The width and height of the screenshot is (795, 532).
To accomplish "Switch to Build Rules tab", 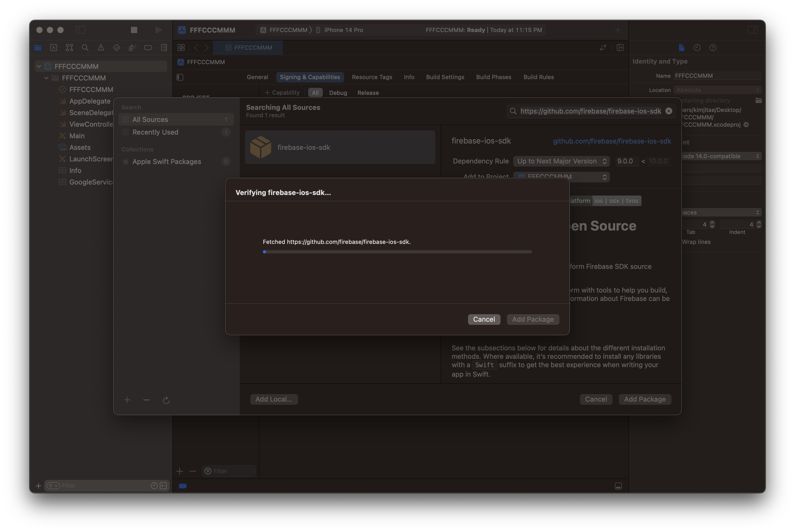I will click(x=538, y=77).
